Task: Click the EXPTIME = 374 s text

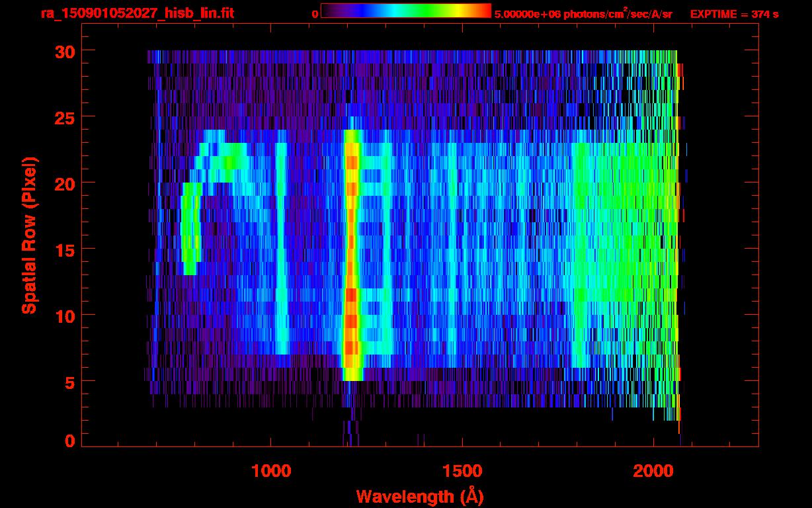Action: [x=734, y=14]
